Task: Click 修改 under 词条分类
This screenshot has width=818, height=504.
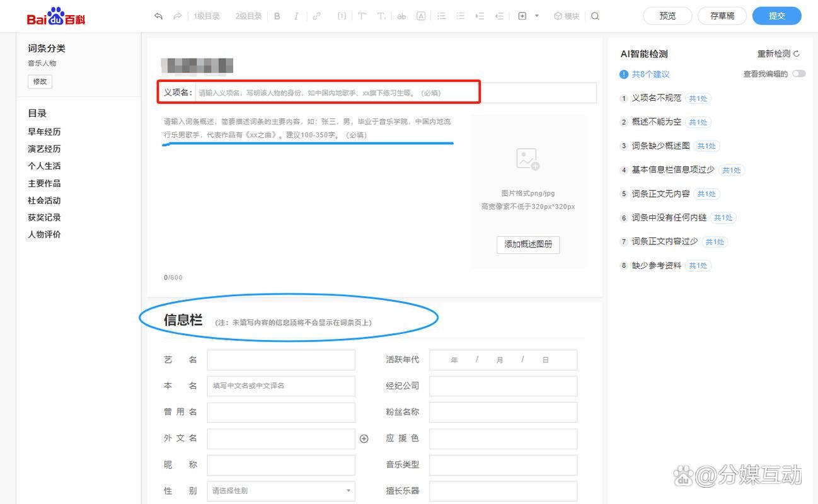Action: [40, 81]
